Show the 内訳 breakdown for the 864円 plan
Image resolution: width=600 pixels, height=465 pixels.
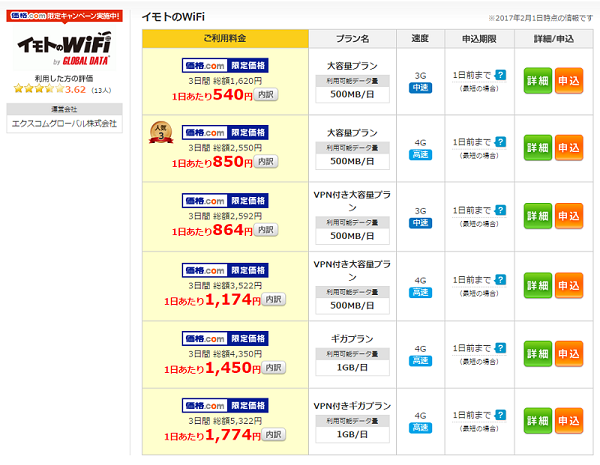pyautogui.click(x=266, y=230)
